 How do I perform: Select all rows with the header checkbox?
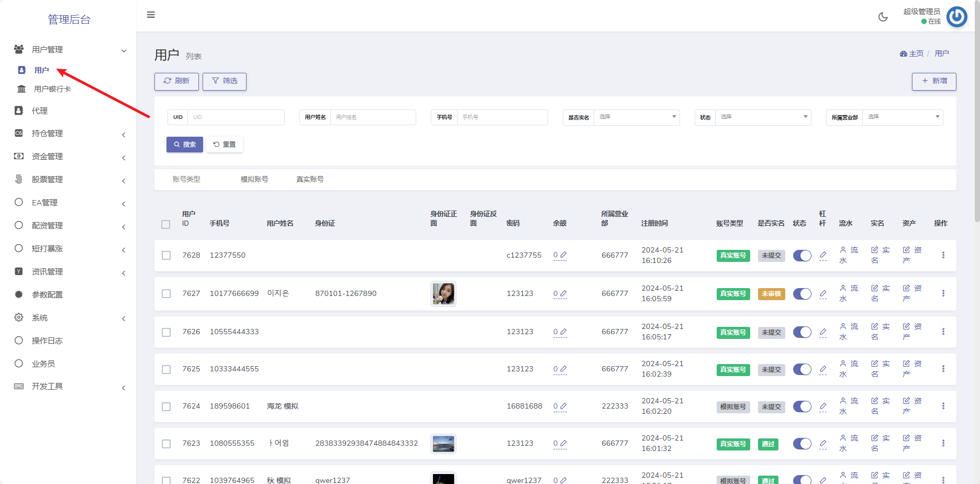pyautogui.click(x=166, y=224)
